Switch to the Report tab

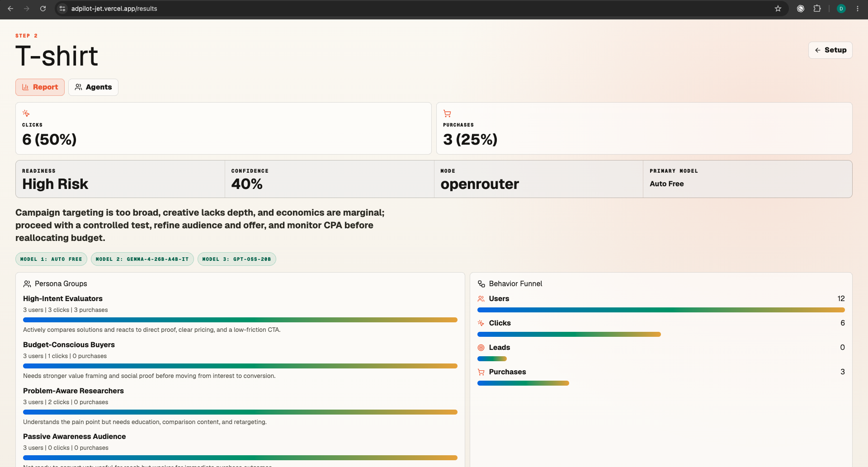coord(40,87)
